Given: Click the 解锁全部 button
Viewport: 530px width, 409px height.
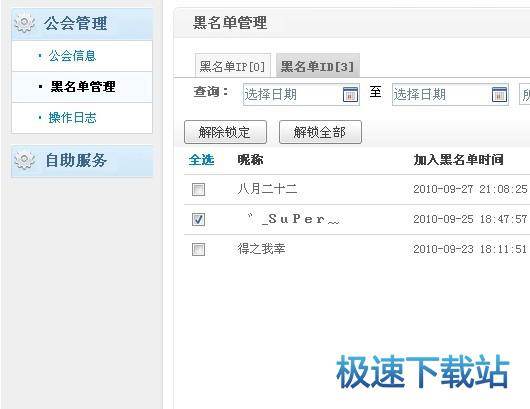Looking at the screenshot, I should click(x=320, y=132).
